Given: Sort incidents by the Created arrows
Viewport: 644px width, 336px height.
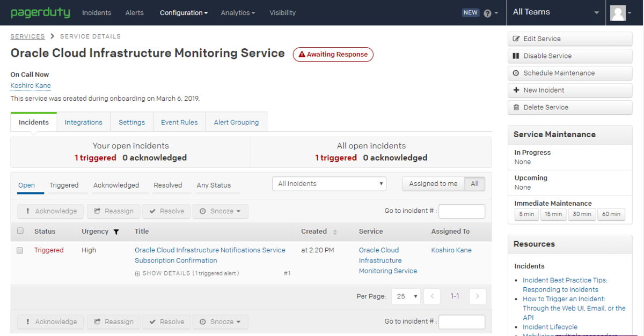Looking at the screenshot, I should (x=335, y=232).
